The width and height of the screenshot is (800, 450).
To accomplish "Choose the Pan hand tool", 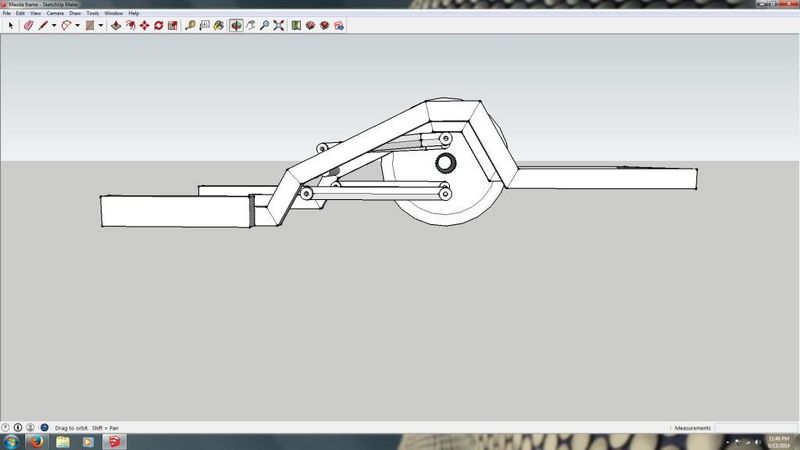I will point(250,25).
